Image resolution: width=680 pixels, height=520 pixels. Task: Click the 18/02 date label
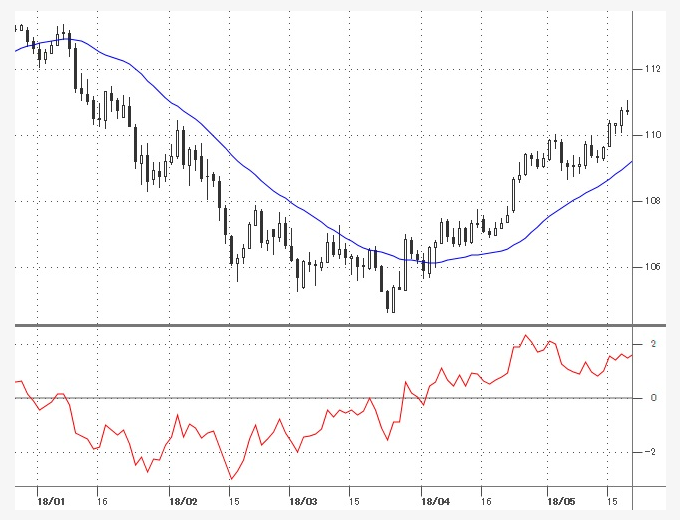point(183,502)
